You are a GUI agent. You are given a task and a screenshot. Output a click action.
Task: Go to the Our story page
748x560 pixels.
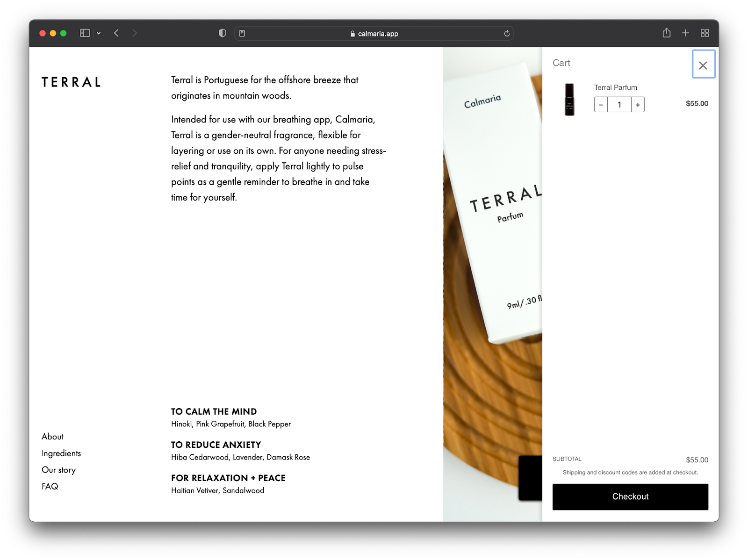pyautogui.click(x=58, y=470)
